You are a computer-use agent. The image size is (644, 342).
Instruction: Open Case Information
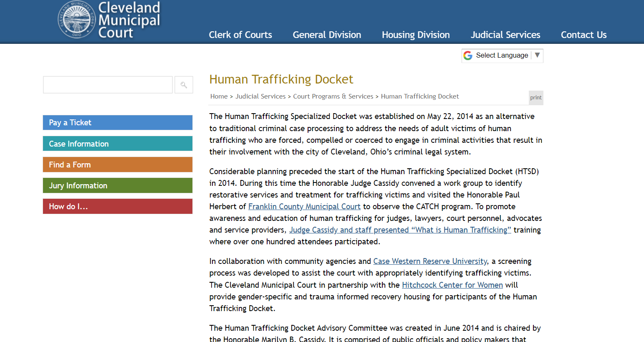click(x=118, y=144)
